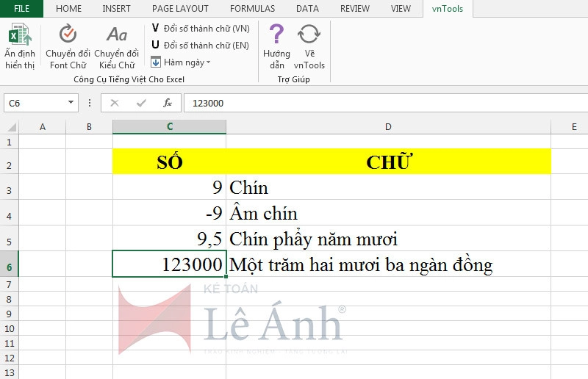Click the Insert Function fx icon
This screenshot has height=379, width=588.
click(168, 103)
